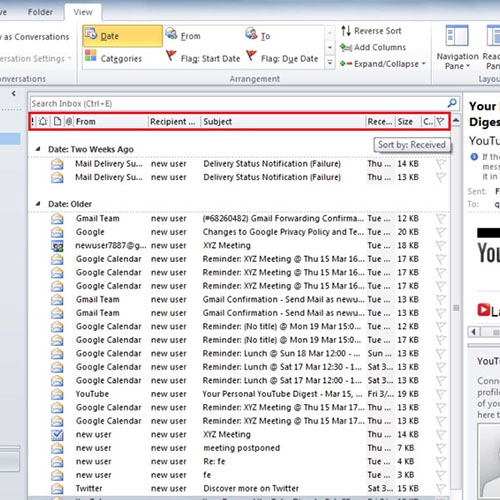Click the search magnifier icon
Image resolution: width=500 pixels, height=500 pixels.
pos(452,103)
